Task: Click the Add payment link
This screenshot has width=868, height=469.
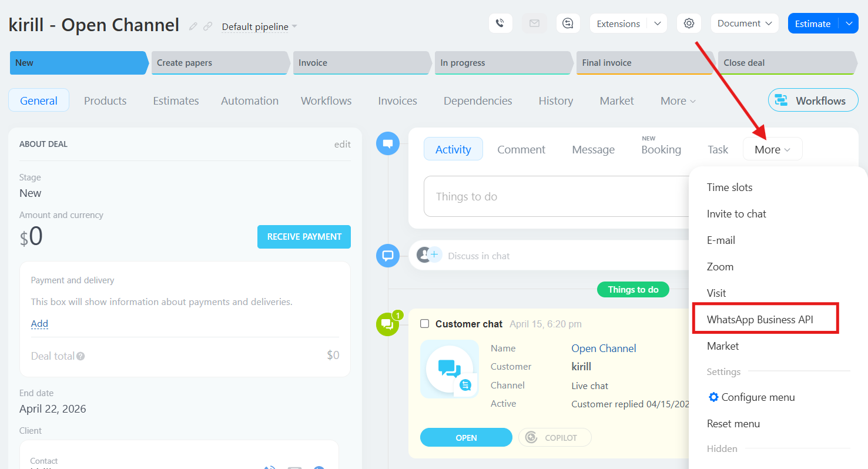Action: [x=39, y=323]
